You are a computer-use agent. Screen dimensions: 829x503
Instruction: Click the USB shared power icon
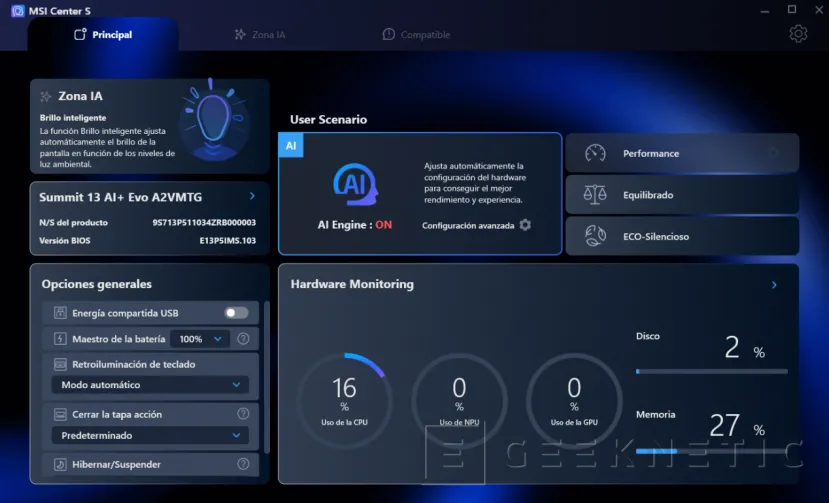(60, 313)
